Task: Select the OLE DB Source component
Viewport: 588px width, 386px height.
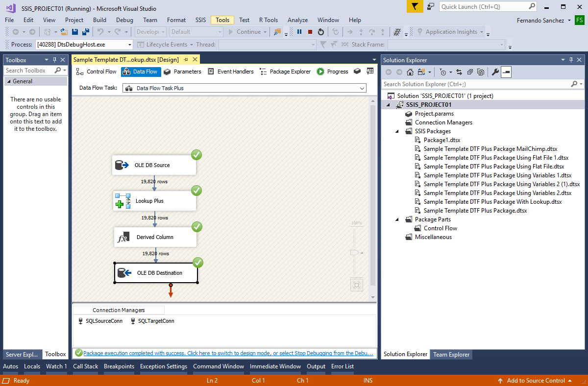Action: tap(154, 165)
